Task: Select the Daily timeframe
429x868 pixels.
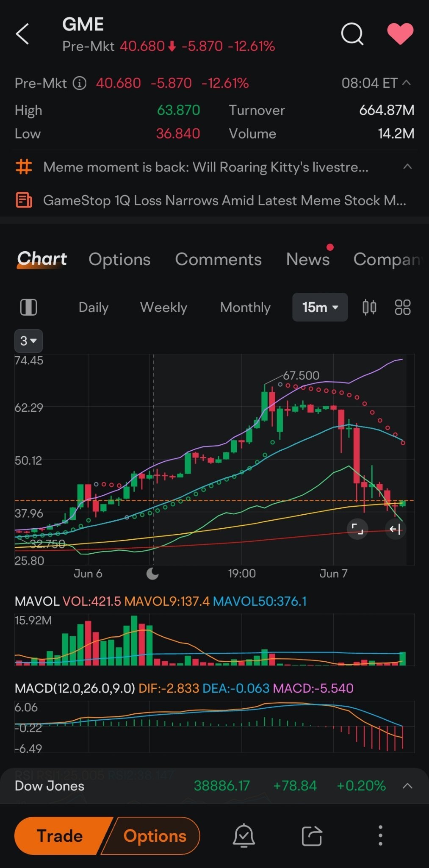Action: click(94, 307)
